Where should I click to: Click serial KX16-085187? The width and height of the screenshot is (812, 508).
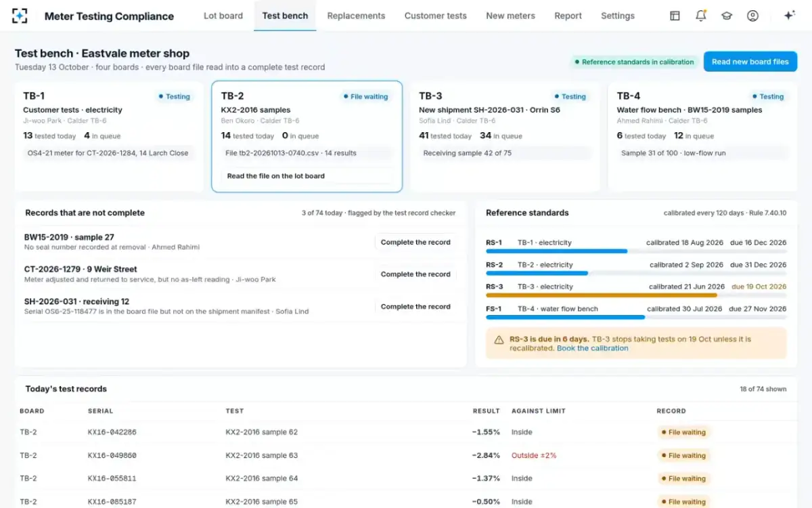(112, 502)
